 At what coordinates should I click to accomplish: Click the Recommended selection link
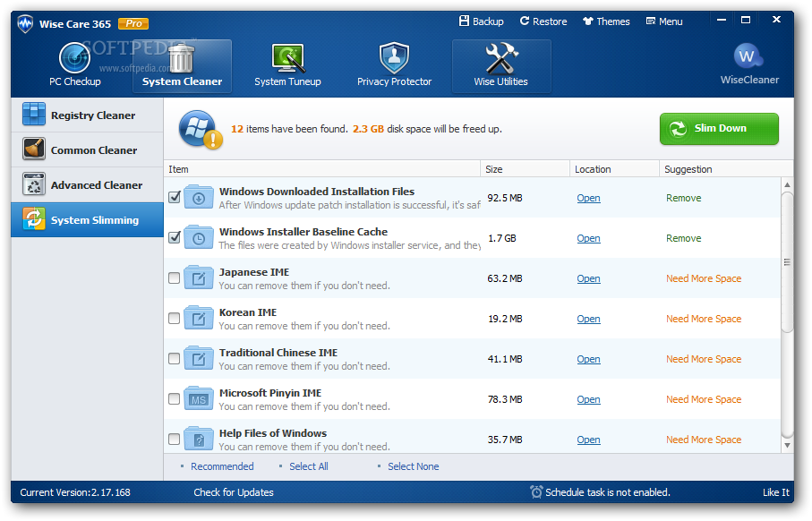tap(222, 466)
